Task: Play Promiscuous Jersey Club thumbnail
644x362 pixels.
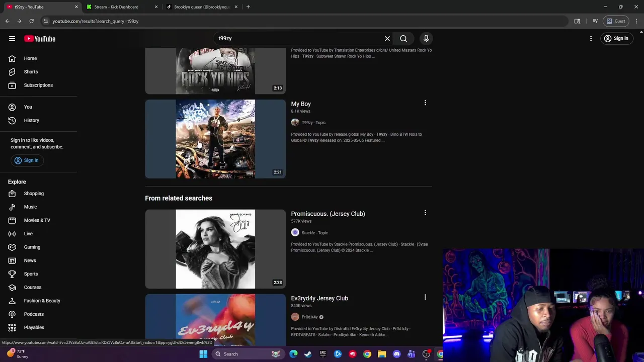Action: (x=215, y=249)
